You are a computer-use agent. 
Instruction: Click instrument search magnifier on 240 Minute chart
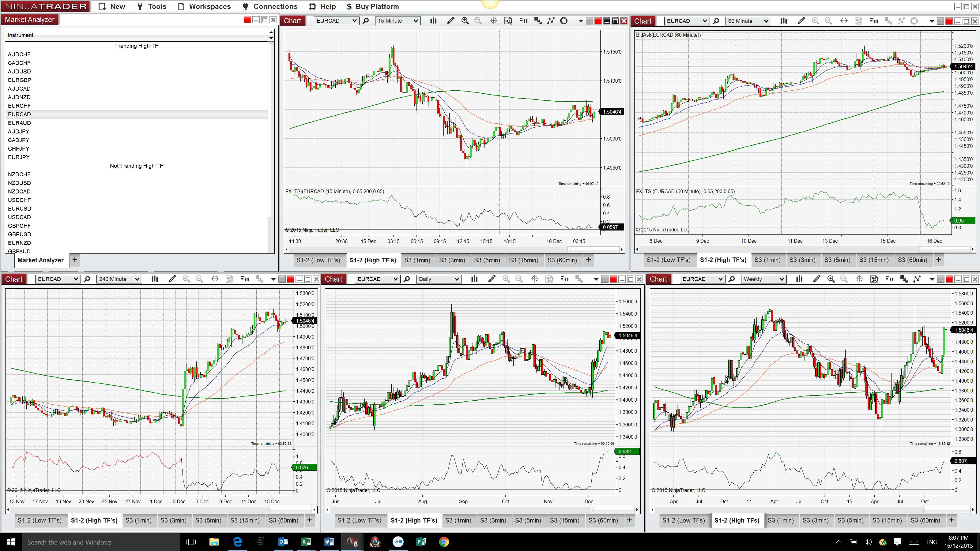[x=87, y=279]
